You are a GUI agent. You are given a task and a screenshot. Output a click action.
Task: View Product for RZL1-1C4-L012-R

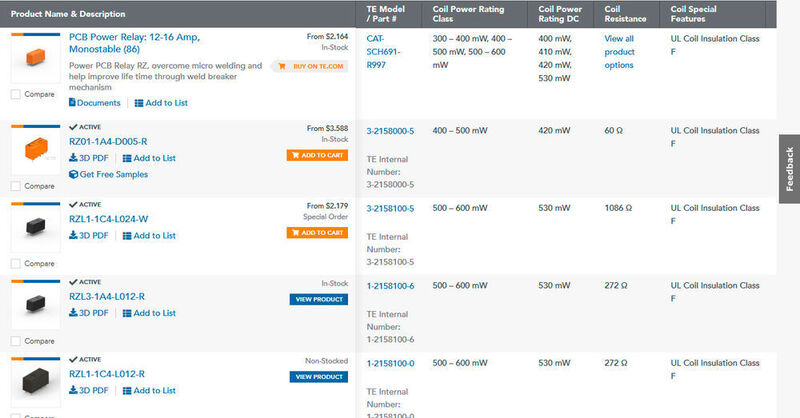tap(319, 377)
